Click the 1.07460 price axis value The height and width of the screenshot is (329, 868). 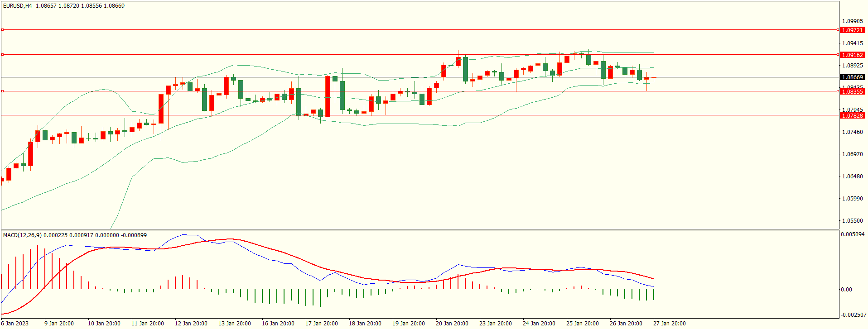pyautogui.click(x=852, y=132)
